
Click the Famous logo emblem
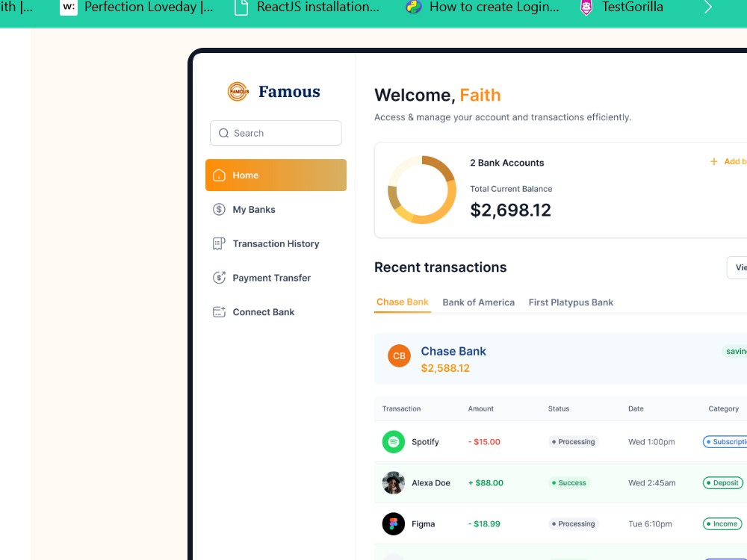click(238, 91)
